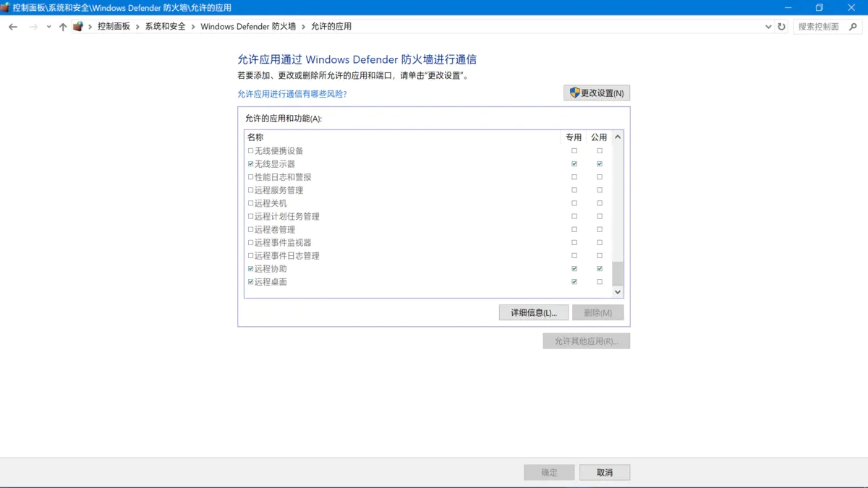Click the up one level arrow icon

point(63,26)
